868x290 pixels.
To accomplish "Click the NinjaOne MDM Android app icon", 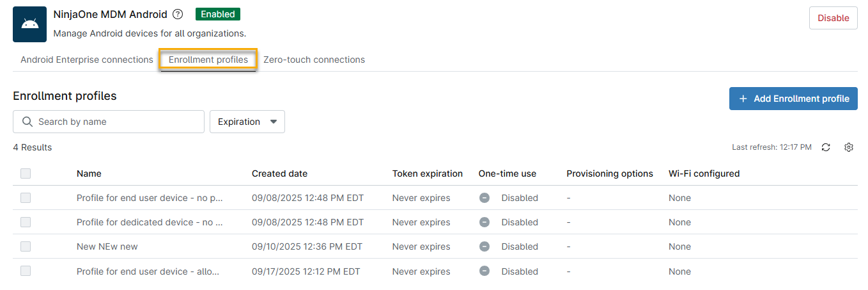I will point(29,24).
